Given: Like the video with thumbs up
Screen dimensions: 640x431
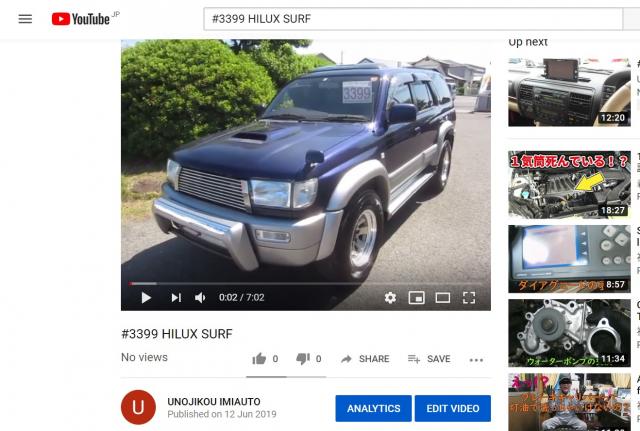Looking at the screenshot, I should click(259, 359).
